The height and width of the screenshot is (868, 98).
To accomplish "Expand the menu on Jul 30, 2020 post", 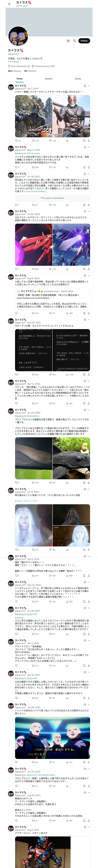I will [x=89, y=211].
